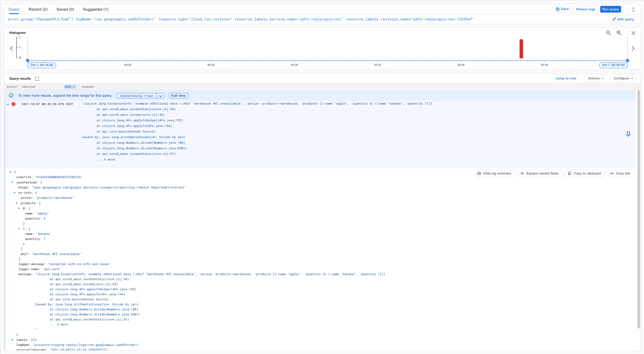Collapse the products array
The image size is (644, 354).
click(17, 203)
